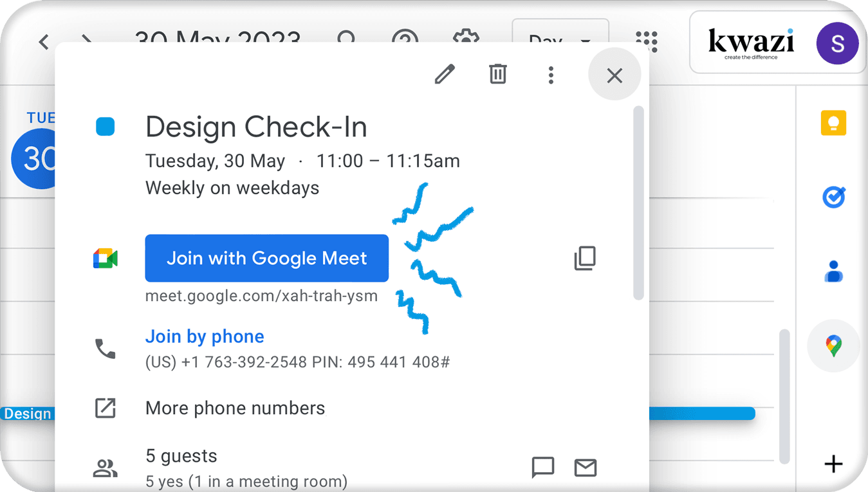Select the meet.google.com/xah-trah-ysm text
This screenshot has width=868, height=492.
pos(261,296)
